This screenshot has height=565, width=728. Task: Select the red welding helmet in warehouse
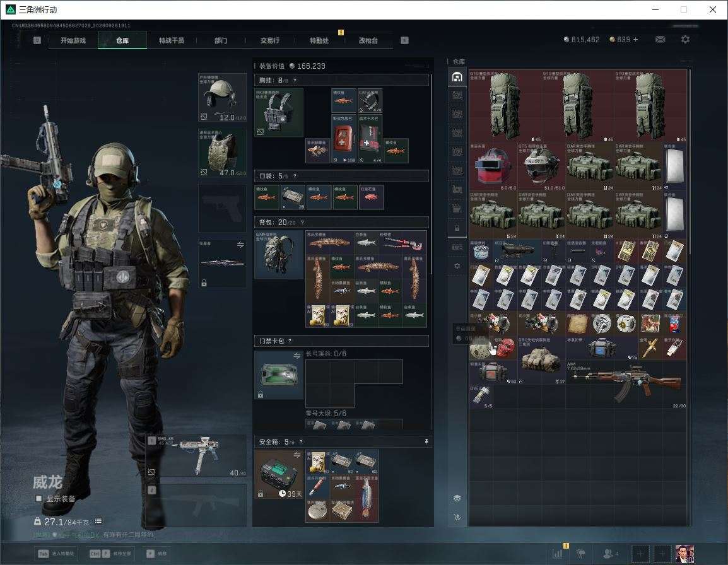click(x=493, y=166)
